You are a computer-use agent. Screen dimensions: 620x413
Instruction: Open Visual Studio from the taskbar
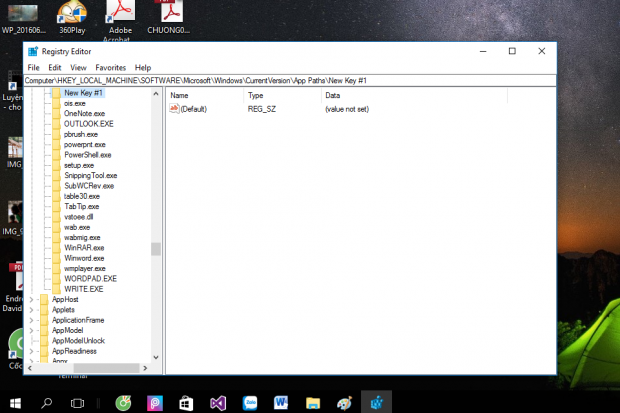pyautogui.click(x=217, y=402)
